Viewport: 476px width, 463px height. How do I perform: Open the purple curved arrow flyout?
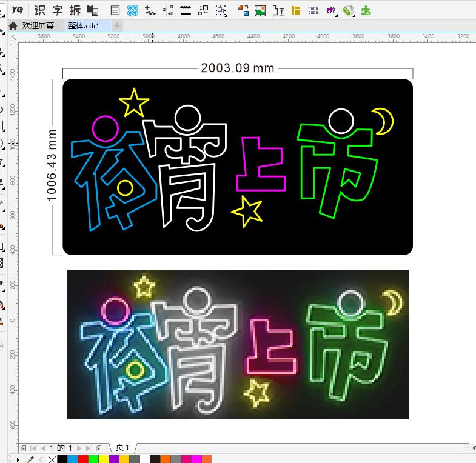[330, 11]
